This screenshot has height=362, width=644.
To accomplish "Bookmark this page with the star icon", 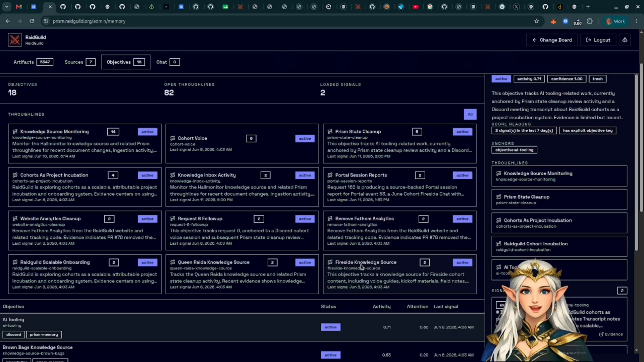I will click(x=537, y=21).
